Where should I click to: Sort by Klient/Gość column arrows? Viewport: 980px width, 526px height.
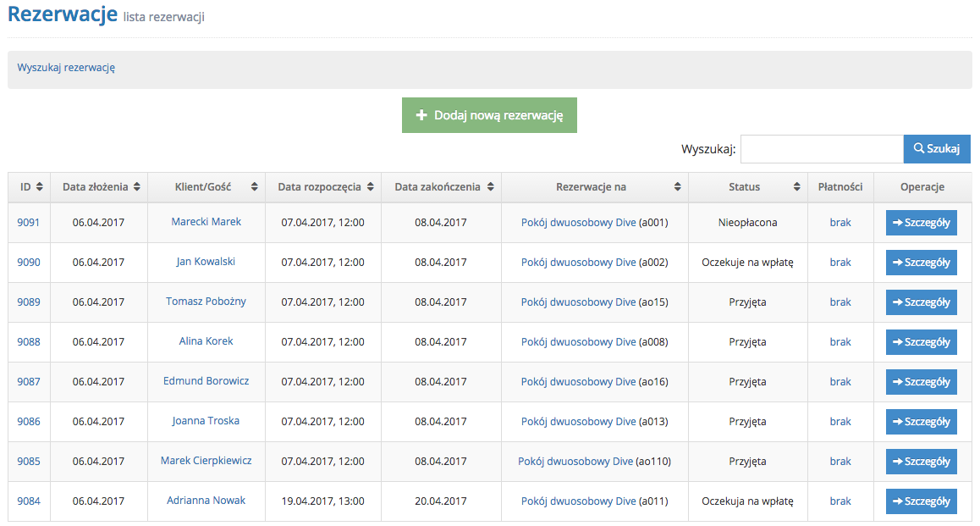[x=255, y=187]
